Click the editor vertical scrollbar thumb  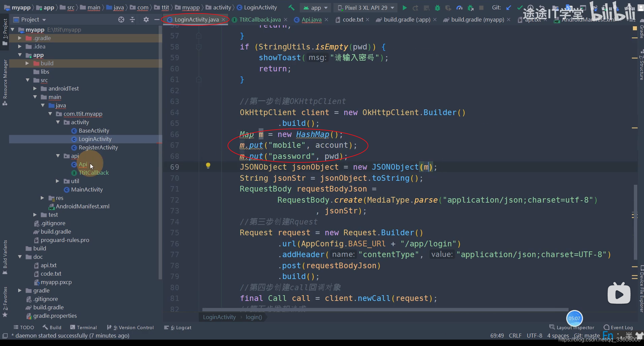click(636, 222)
